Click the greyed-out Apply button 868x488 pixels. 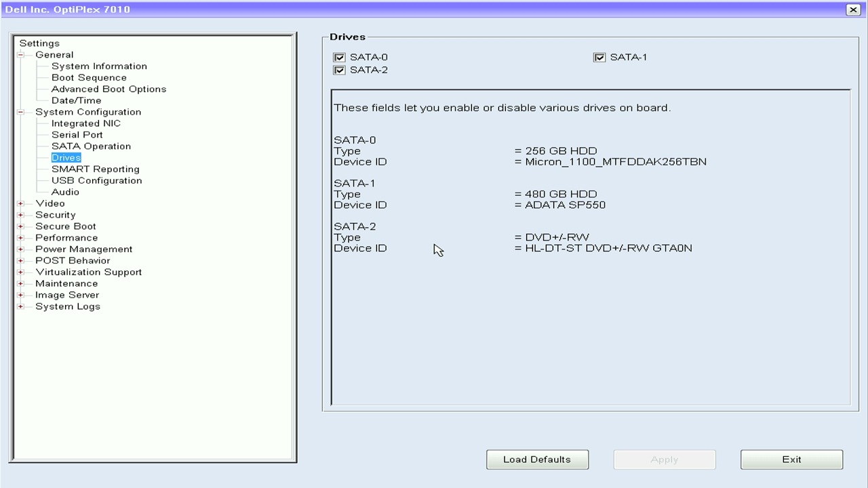(665, 460)
